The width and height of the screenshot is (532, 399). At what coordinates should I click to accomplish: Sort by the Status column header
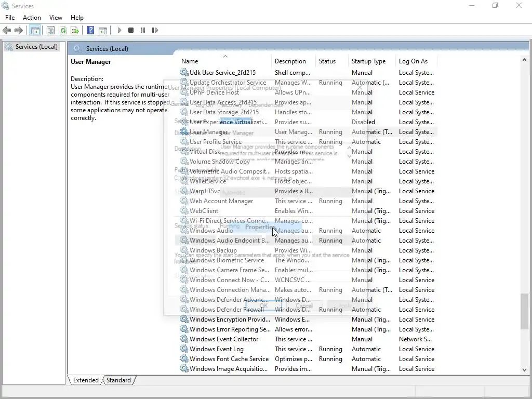tap(332, 61)
